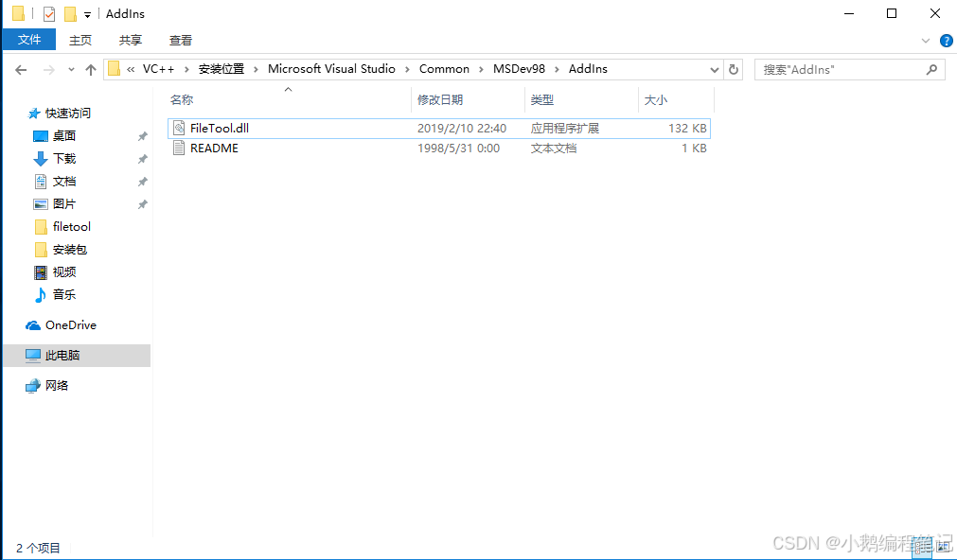Click FileTool.dll modified date 2019/2/10 22:40
Viewport: 957px width, 560px height.
(x=462, y=128)
